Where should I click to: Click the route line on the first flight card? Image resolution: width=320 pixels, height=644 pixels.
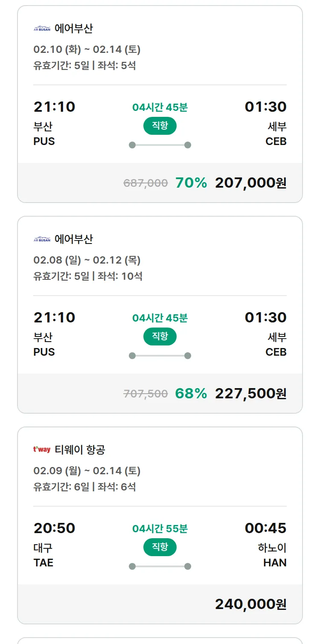click(160, 145)
